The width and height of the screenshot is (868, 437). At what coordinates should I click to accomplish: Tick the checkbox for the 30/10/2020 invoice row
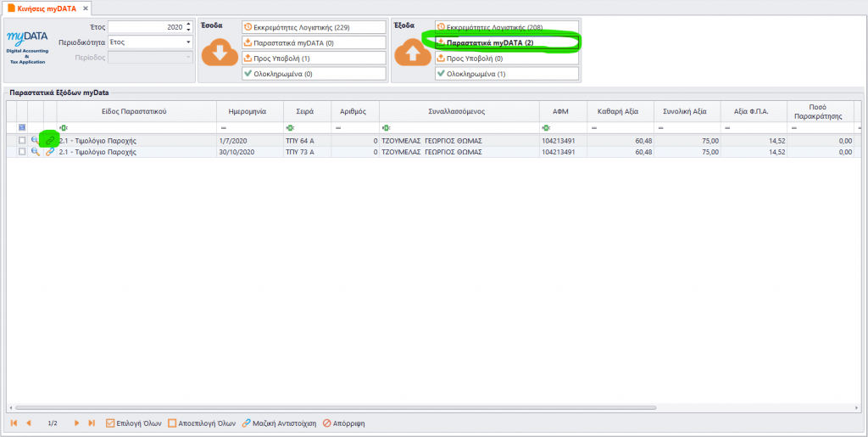tap(22, 152)
